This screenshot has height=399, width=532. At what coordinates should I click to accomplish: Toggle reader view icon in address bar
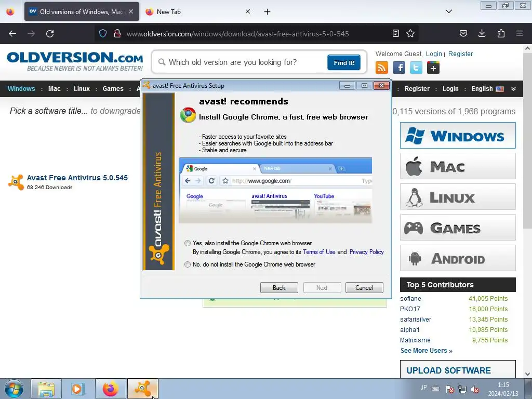(395, 33)
